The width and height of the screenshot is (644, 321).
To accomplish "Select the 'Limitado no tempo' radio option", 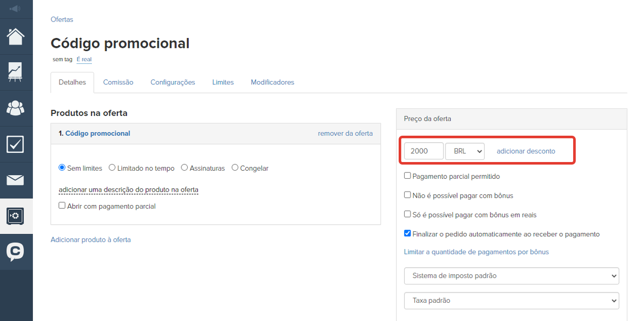I will [112, 168].
